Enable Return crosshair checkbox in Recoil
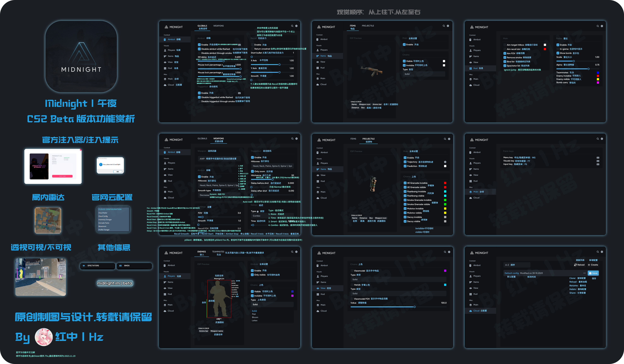The width and height of the screenshot is (624, 364). [252, 49]
